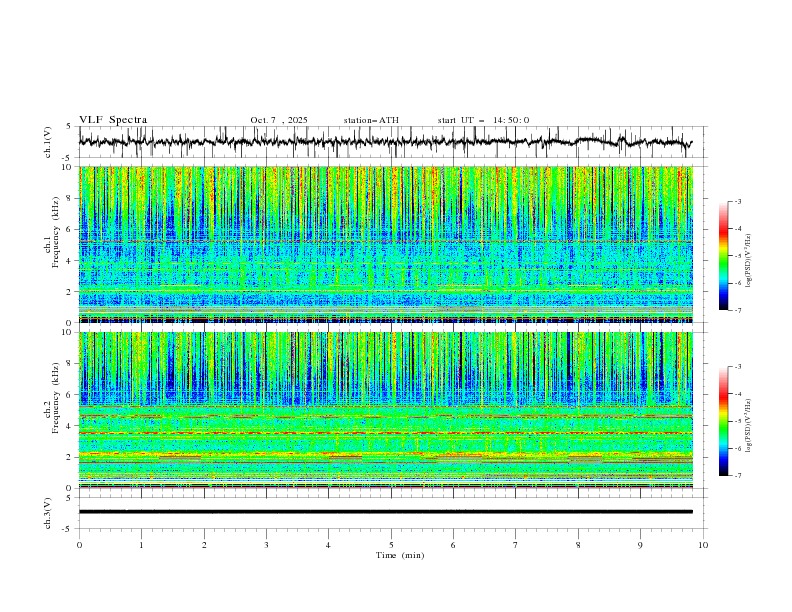Click the "Time (min)" x-axis label
The image size is (792, 612).
pyautogui.click(x=400, y=555)
